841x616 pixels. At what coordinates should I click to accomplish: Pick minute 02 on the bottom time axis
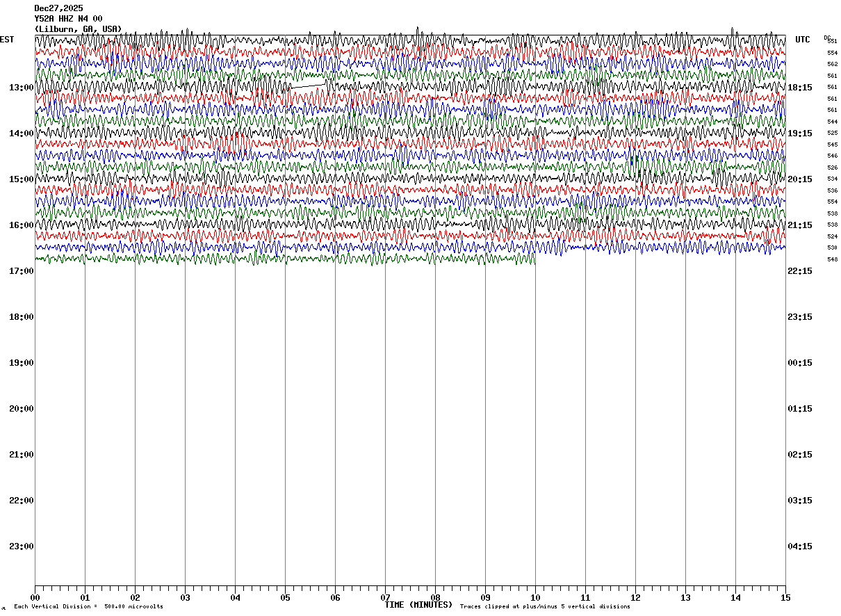(x=135, y=597)
